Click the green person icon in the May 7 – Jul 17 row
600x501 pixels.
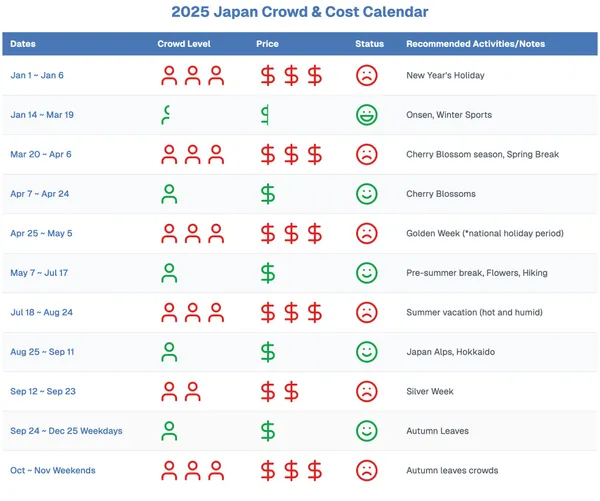(x=170, y=273)
